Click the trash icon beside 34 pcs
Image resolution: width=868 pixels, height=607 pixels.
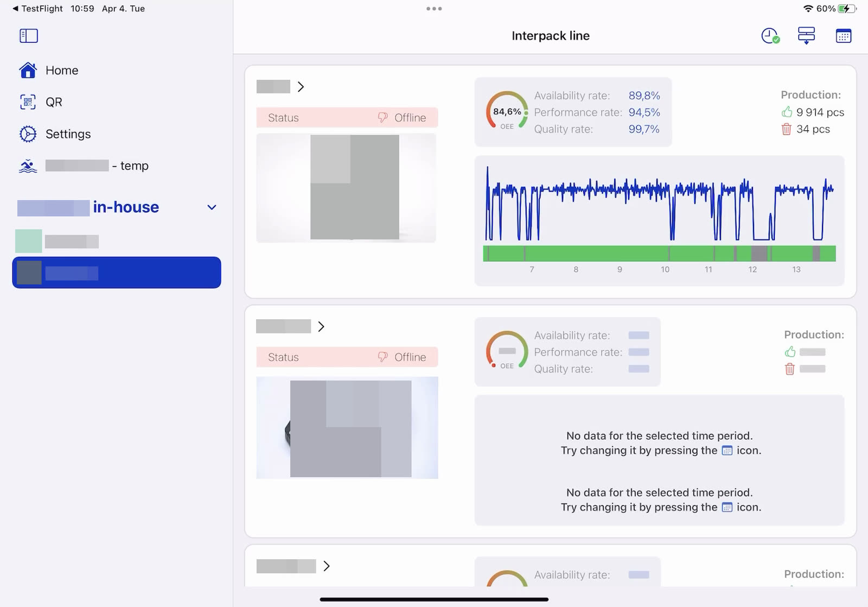coord(786,129)
